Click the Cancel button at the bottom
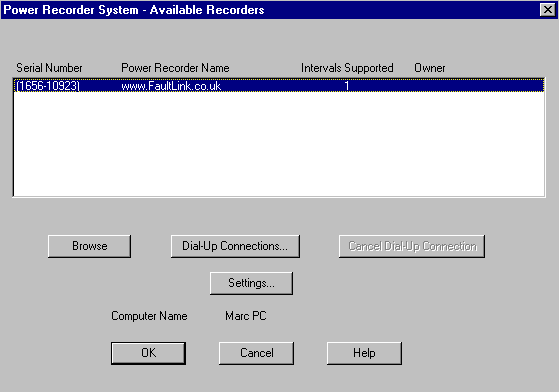Image resolution: width=559 pixels, height=392 pixels. pyautogui.click(x=256, y=353)
